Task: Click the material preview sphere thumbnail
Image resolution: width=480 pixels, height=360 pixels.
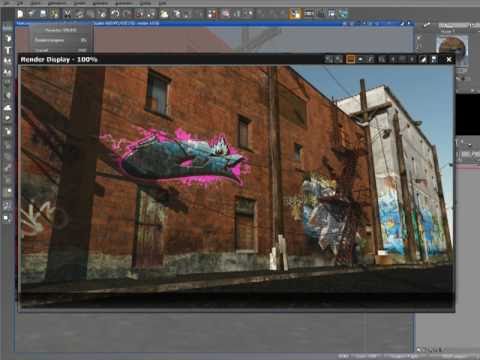Action: (x=452, y=49)
